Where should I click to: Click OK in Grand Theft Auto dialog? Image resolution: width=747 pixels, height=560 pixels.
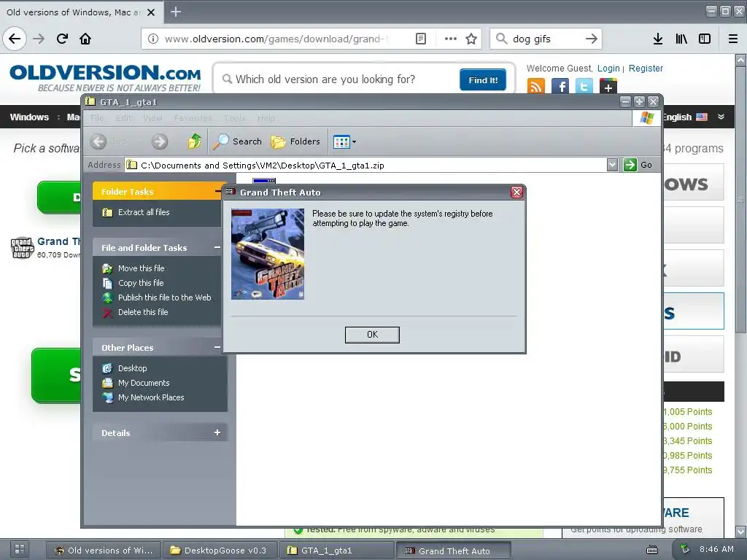(372, 335)
